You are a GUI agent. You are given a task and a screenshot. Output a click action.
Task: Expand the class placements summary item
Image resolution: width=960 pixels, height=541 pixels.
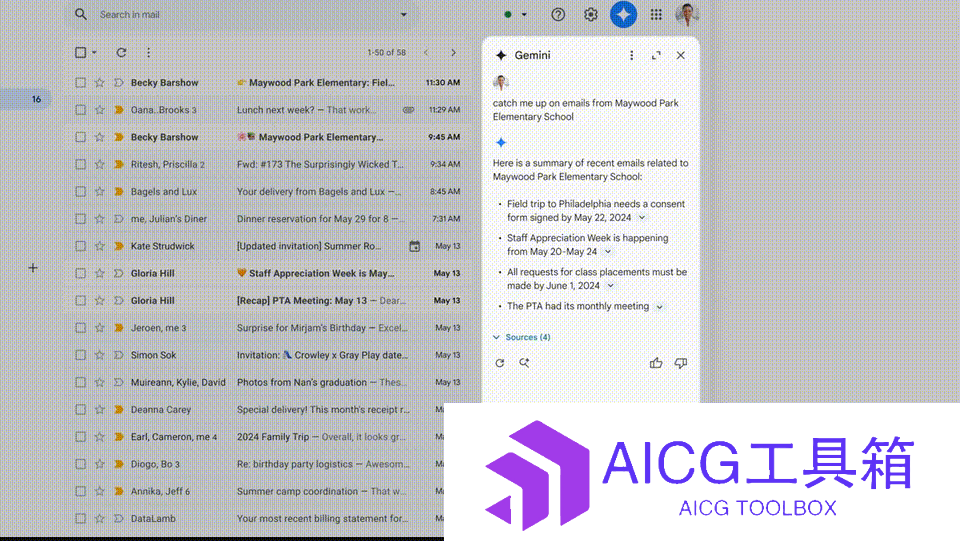[610, 286]
